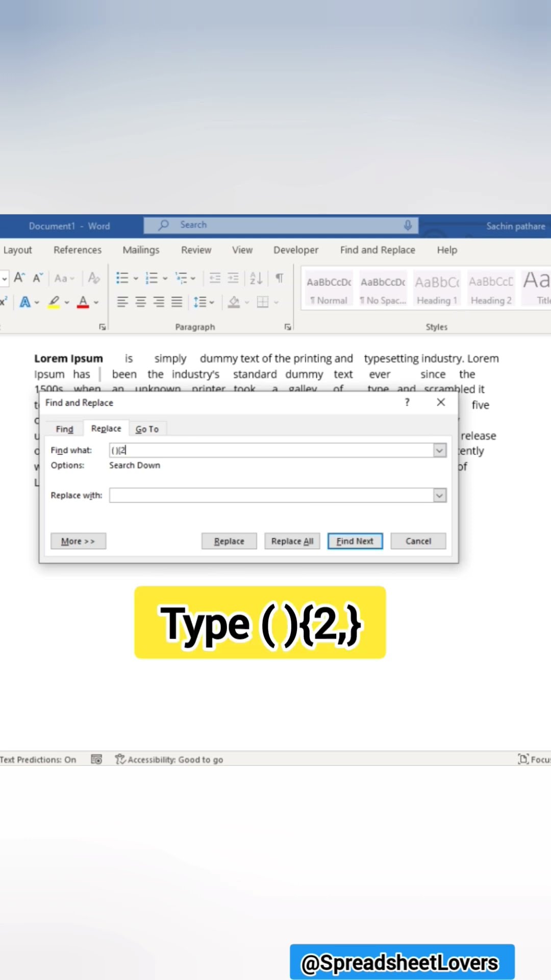Open the Find and Replace ribbon tab
The height and width of the screenshot is (980, 551).
click(378, 250)
